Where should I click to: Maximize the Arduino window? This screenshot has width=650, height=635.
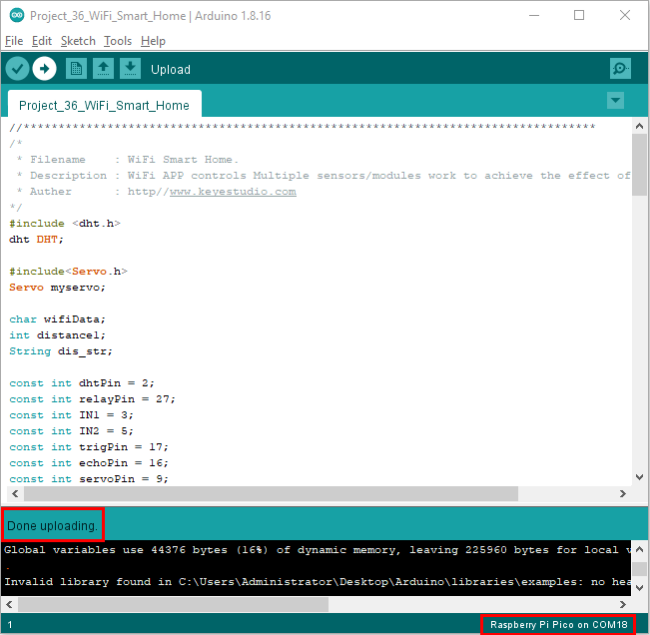click(x=579, y=15)
